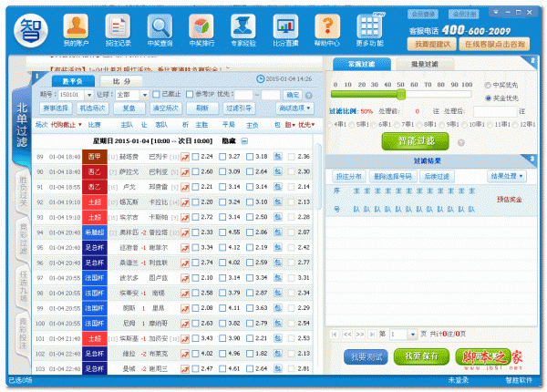Go to first results page icon
This screenshot has width=547, height=392.
click(335, 334)
